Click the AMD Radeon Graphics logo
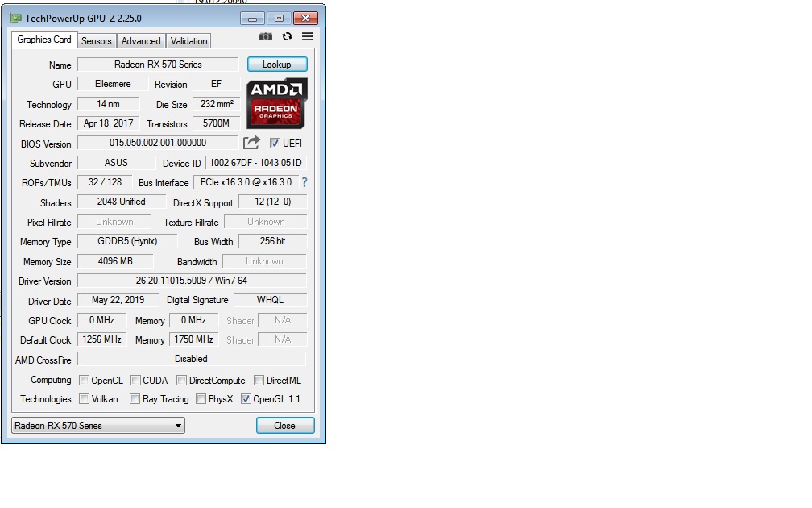 [276, 103]
